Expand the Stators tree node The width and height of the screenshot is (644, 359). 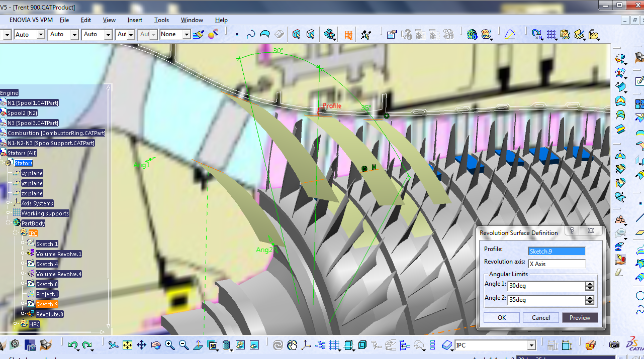[2, 163]
